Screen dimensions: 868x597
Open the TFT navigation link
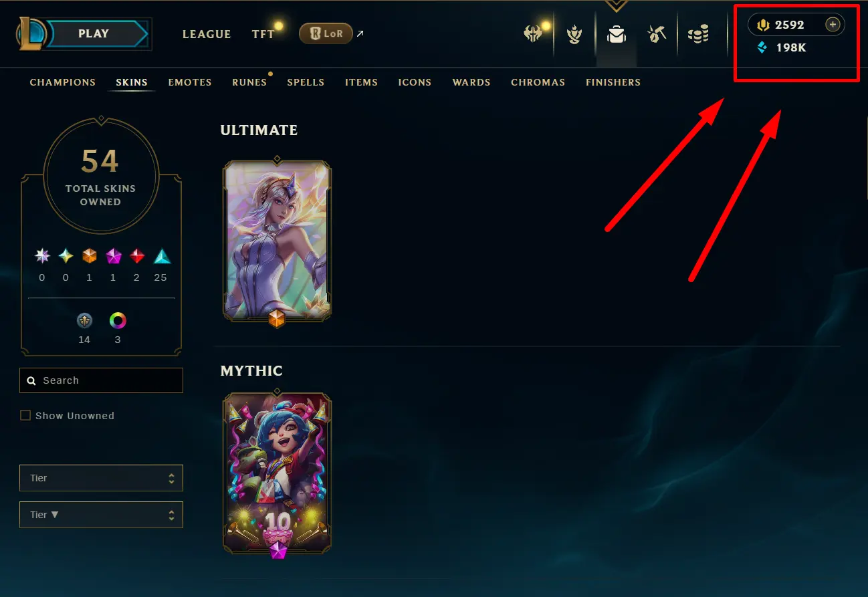263,34
